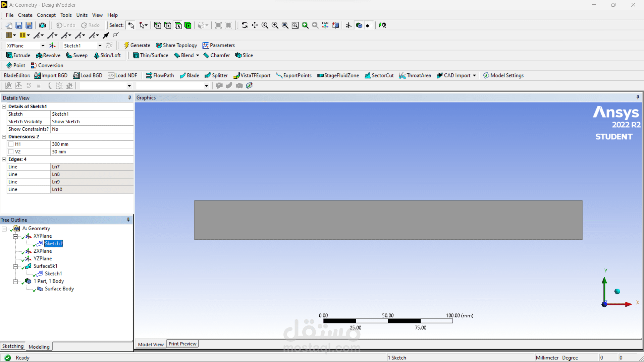The image size is (644, 362).
Task: Open the Sketch1 sketch selector dropdown
Action: tap(100, 46)
